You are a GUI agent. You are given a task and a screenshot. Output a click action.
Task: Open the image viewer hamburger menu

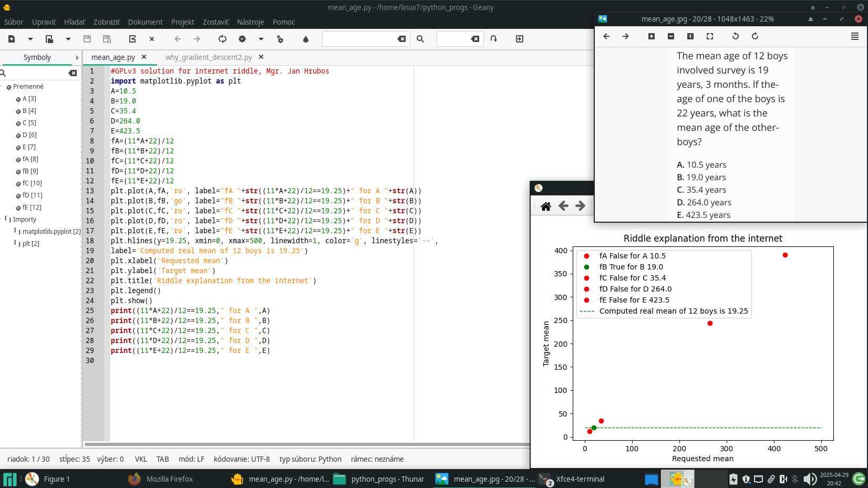click(x=855, y=36)
